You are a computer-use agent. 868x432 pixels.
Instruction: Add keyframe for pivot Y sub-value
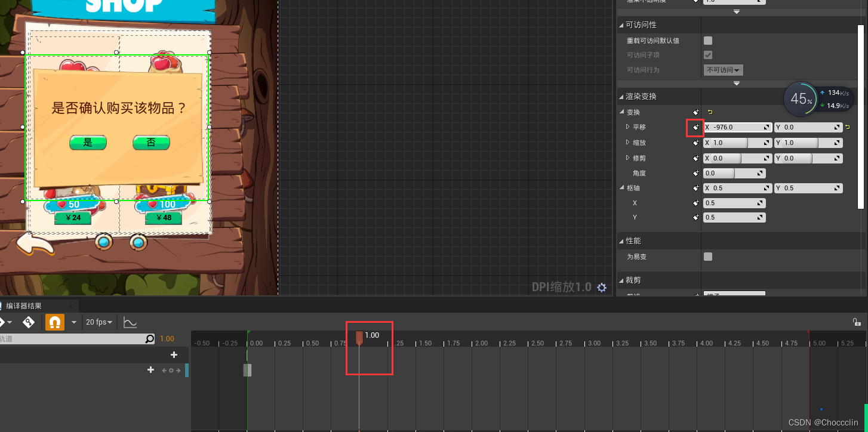(696, 217)
